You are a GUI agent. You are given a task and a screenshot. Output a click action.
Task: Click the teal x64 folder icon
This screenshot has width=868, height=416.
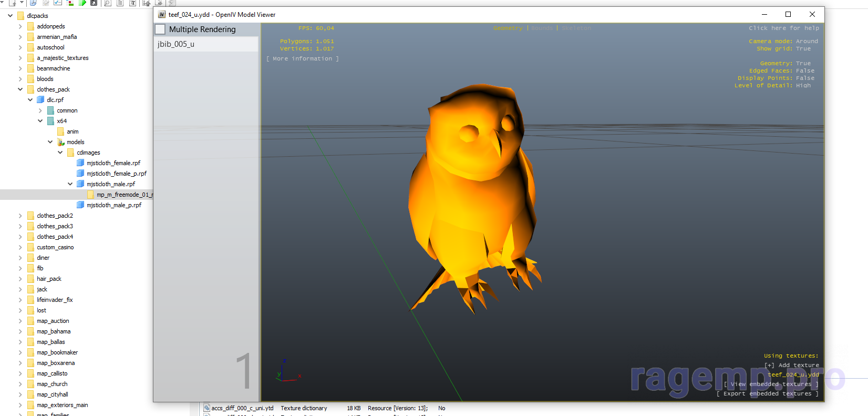tap(50, 121)
